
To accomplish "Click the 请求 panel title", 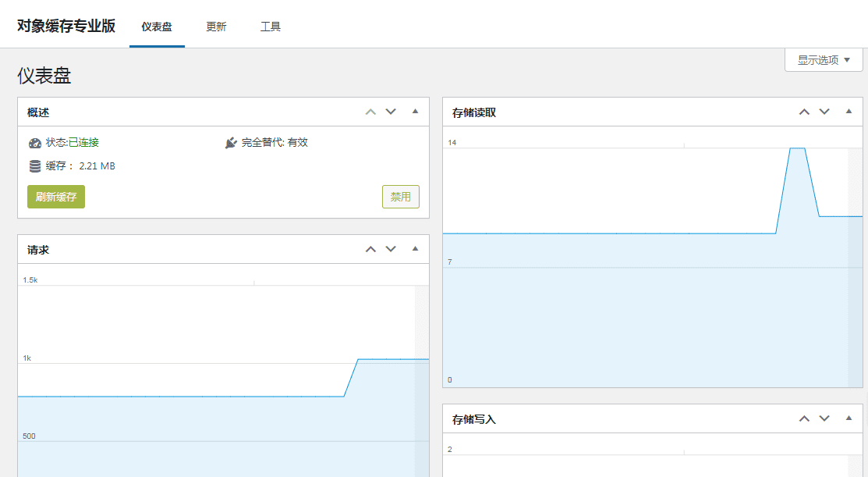I will click(x=38, y=250).
